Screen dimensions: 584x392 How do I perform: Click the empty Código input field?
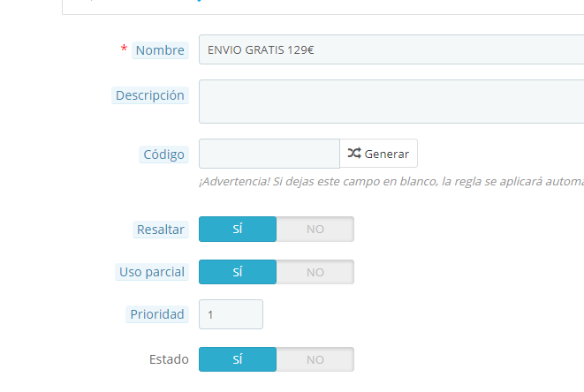coord(269,154)
